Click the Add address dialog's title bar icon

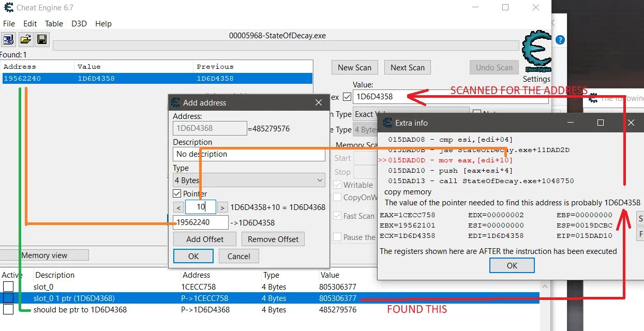174,103
